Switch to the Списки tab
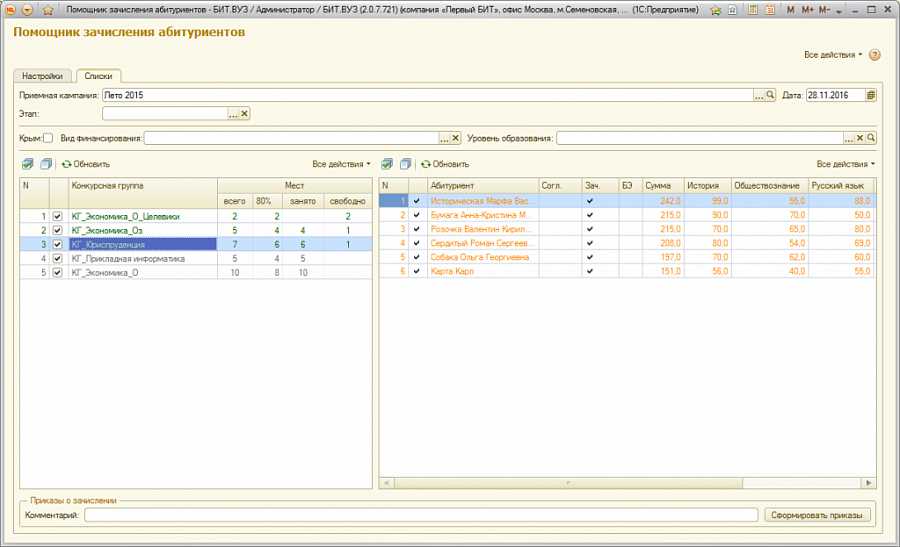 tap(98, 76)
